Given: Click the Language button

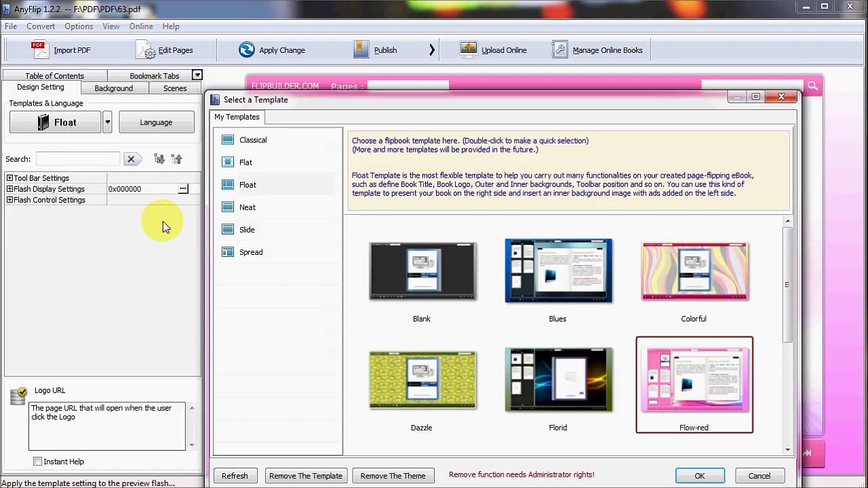Looking at the screenshot, I should pos(156,122).
